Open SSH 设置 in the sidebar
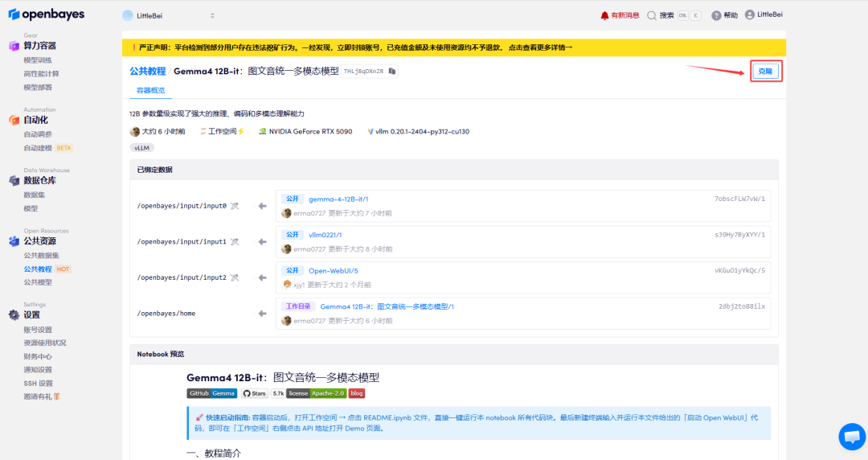This screenshot has height=460, width=868. point(39,383)
